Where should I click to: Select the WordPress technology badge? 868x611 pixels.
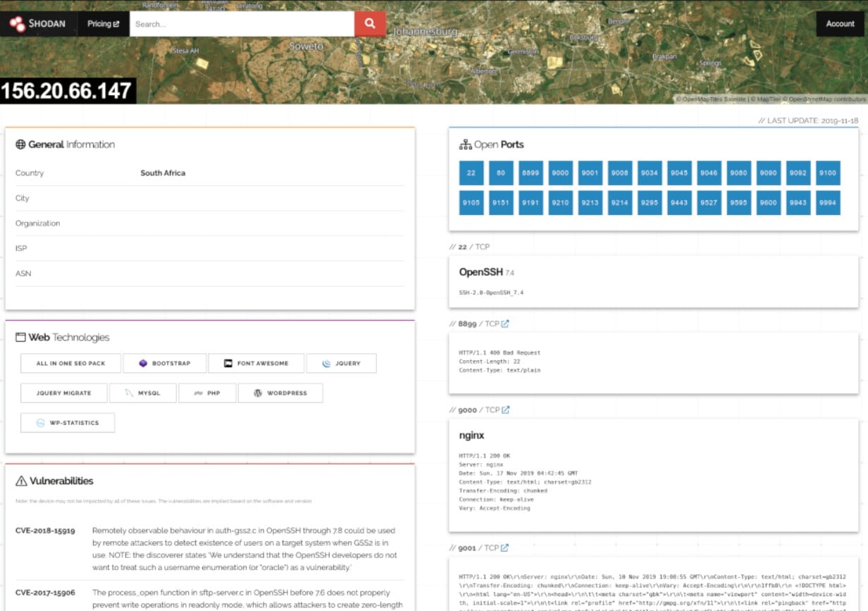click(x=280, y=393)
